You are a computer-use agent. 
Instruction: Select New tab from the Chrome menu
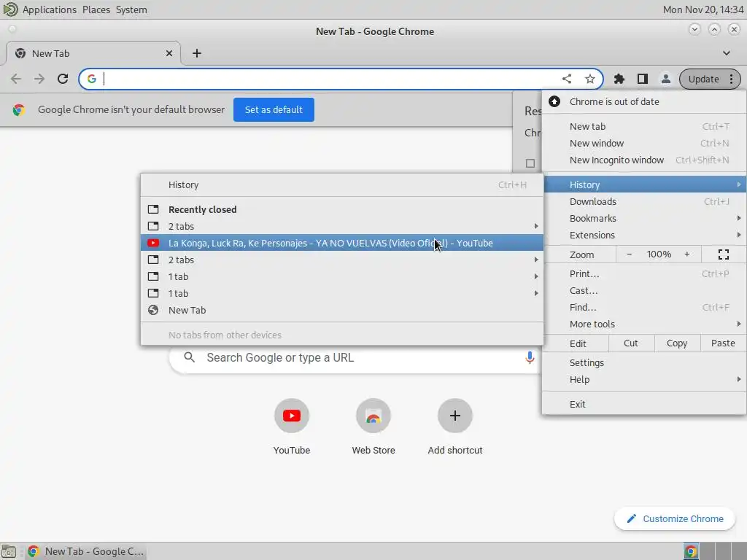pyautogui.click(x=644, y=127)
